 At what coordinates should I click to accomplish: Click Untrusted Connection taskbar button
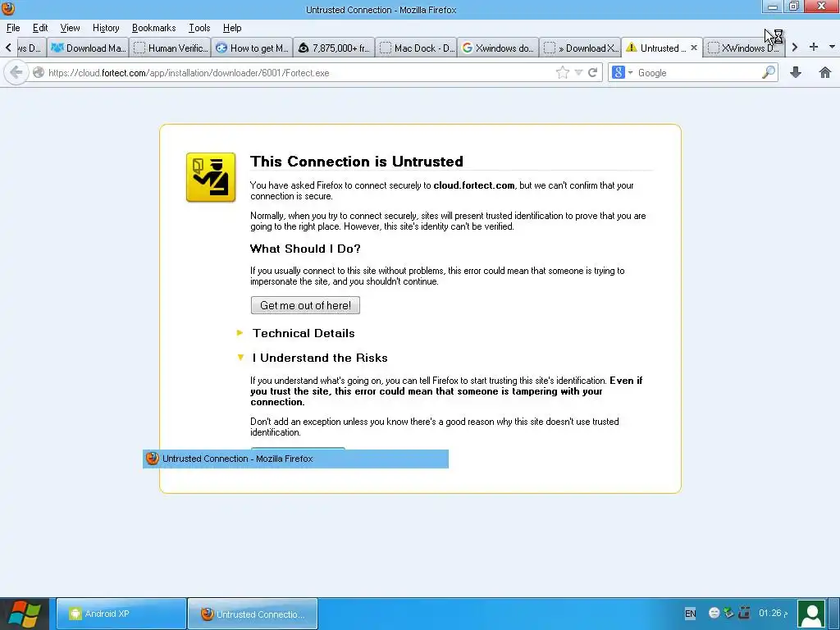[253, 614]
